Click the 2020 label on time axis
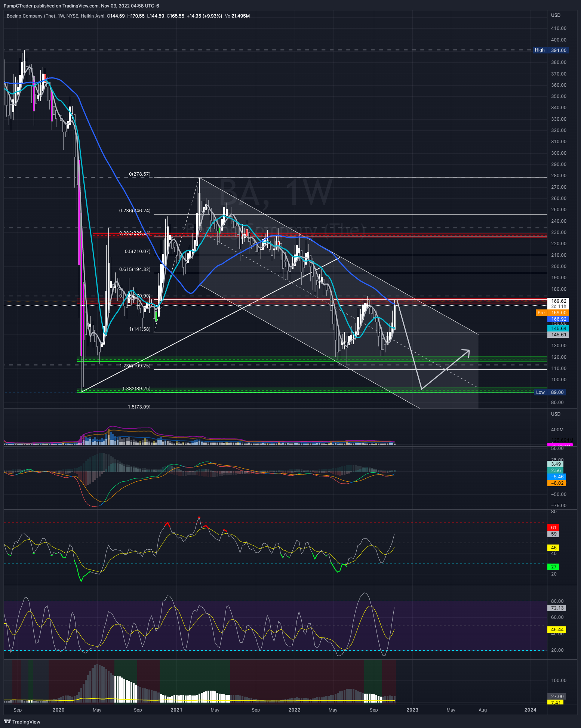The width and height of the screenshot is (581, 728). tap(58, 710)
